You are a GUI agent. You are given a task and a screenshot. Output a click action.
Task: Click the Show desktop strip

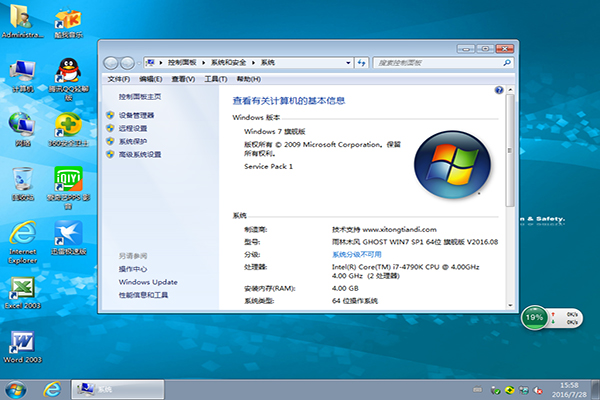point(596,390)
